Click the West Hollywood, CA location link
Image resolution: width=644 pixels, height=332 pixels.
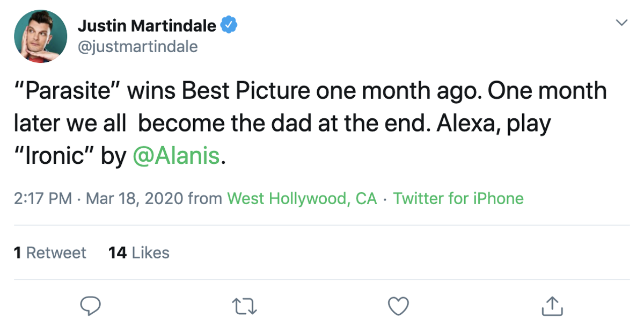point(302,199)
